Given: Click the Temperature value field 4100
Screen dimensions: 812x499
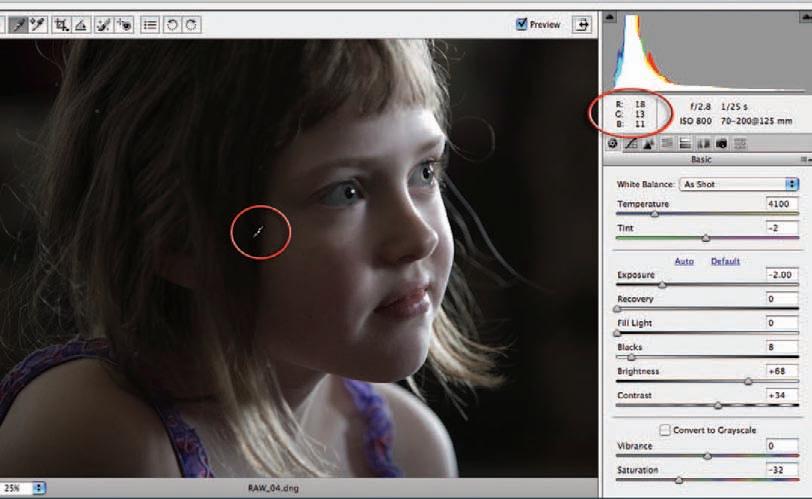Looking at the screenshot, I should (781, 203).
